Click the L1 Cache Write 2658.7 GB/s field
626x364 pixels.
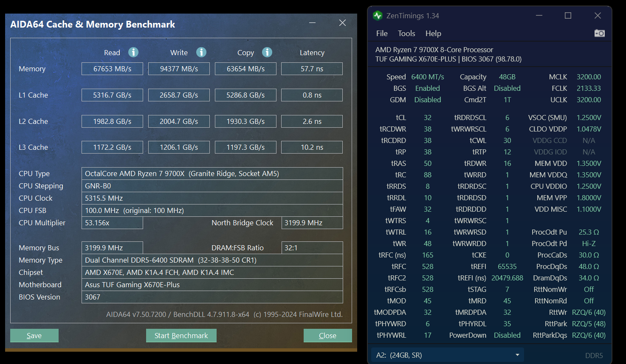(179, 95)
